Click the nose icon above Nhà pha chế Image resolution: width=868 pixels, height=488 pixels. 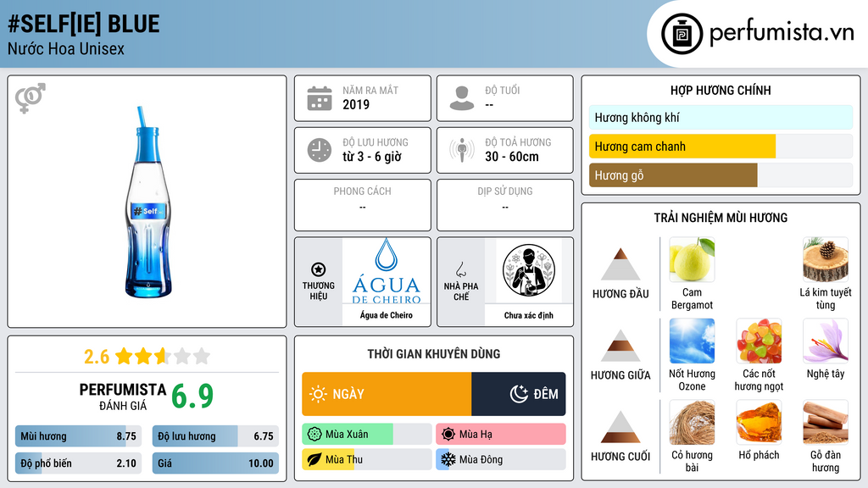460,269
